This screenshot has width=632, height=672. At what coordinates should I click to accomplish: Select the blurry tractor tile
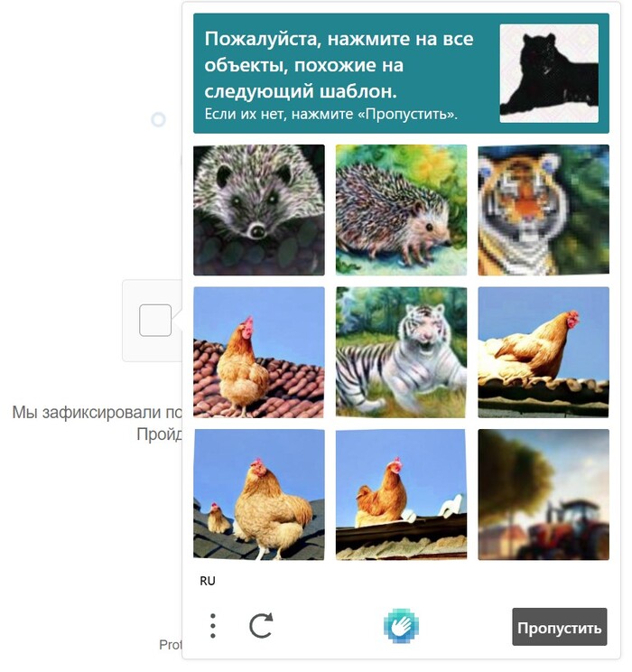click(x=544, y=495)
